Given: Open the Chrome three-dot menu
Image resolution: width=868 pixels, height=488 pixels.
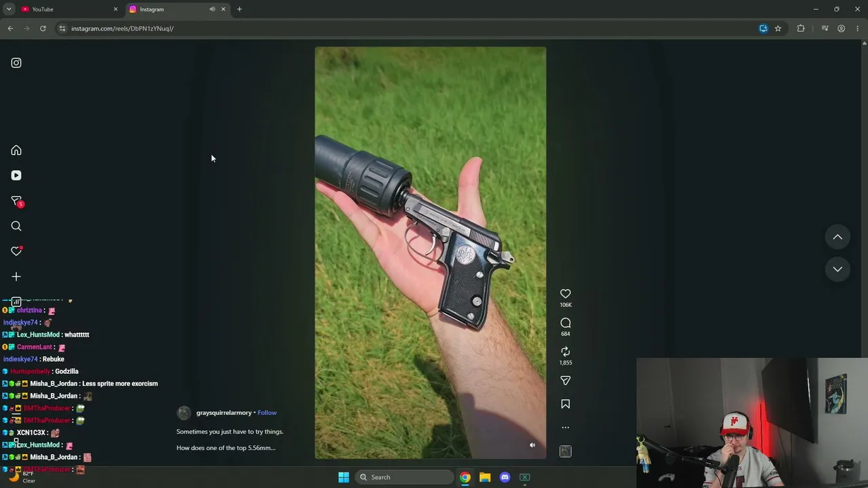Looking at the screenshot, I should point(858,28).
